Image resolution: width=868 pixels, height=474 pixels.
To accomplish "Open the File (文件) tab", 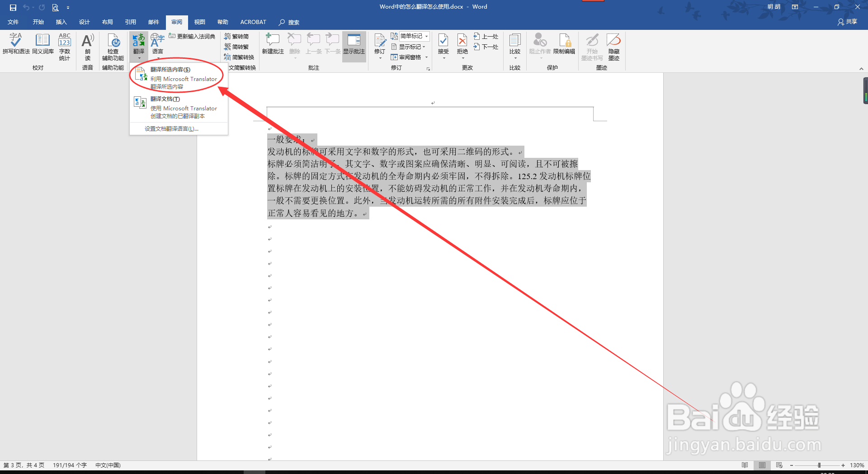I will click(13, 22).
